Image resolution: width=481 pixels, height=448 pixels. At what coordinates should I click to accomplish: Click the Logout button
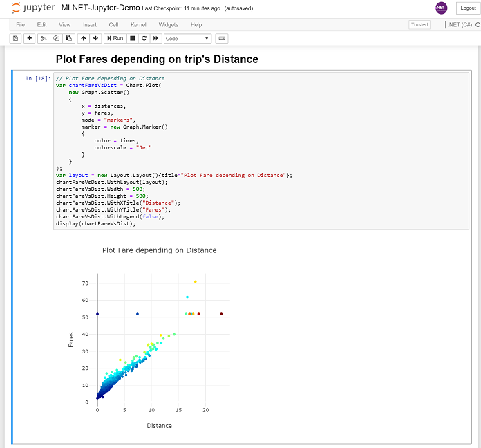coord(468,8)
